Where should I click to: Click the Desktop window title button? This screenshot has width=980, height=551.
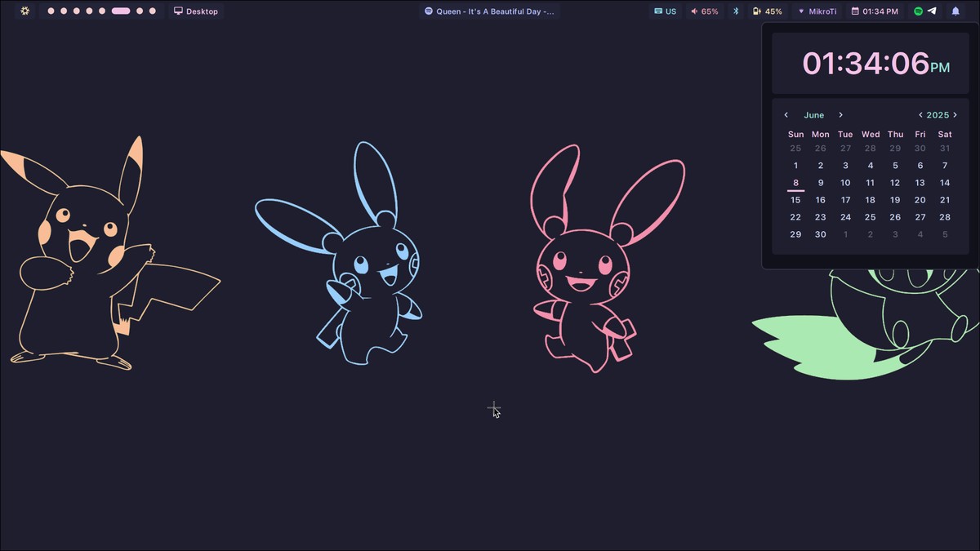click(x=196, y=11)
